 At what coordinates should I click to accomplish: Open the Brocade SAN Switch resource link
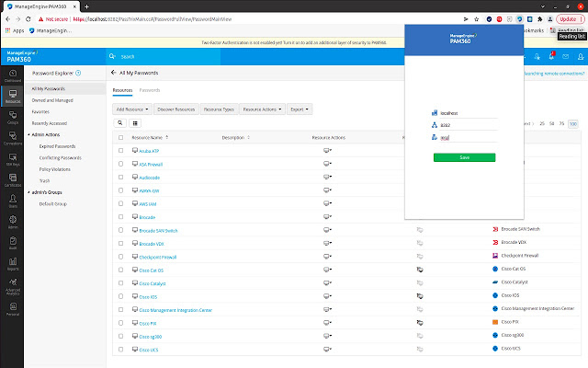pos(158,231)
